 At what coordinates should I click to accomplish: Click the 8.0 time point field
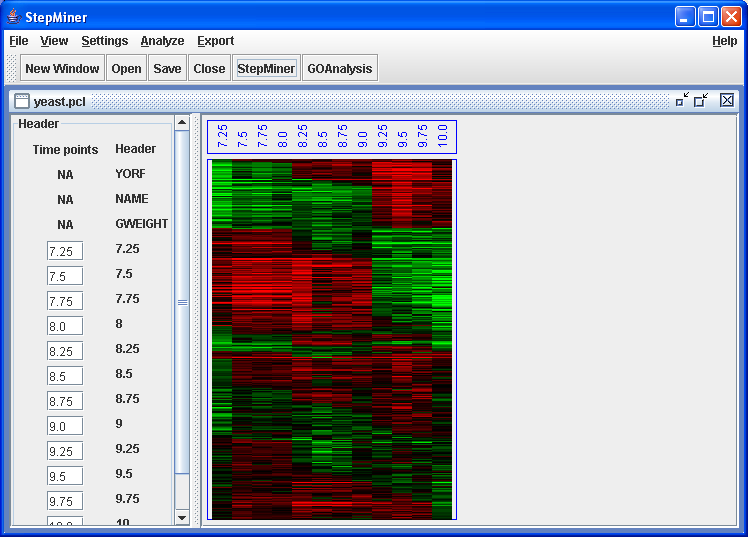(65, 326)
